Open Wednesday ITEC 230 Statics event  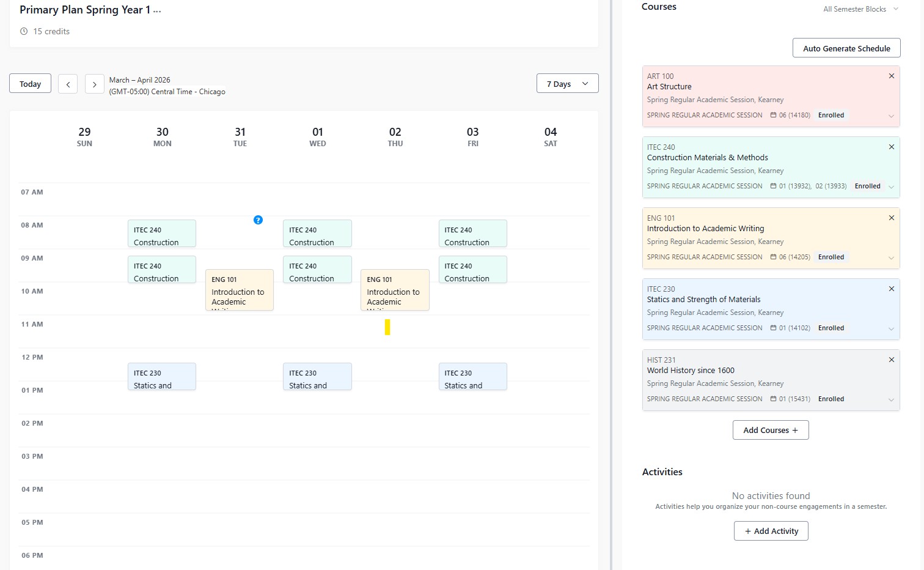point(317,377)
